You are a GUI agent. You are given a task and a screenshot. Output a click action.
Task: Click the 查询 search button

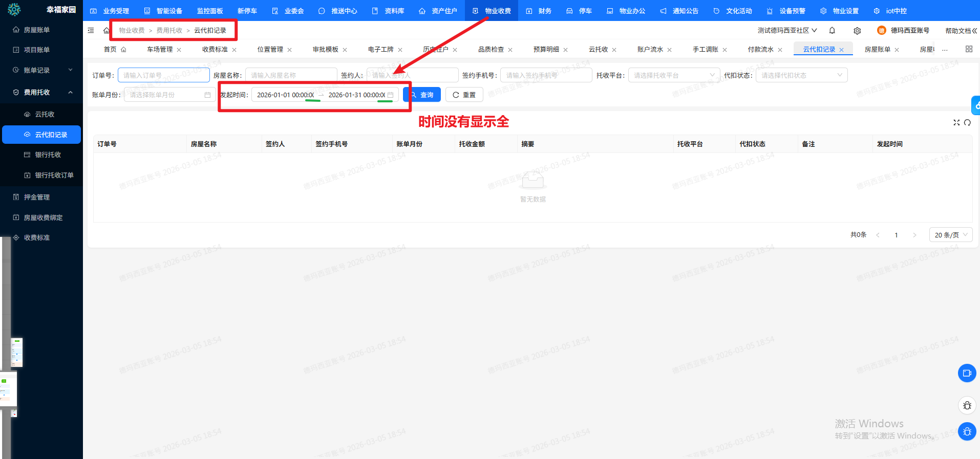[422, 95]
